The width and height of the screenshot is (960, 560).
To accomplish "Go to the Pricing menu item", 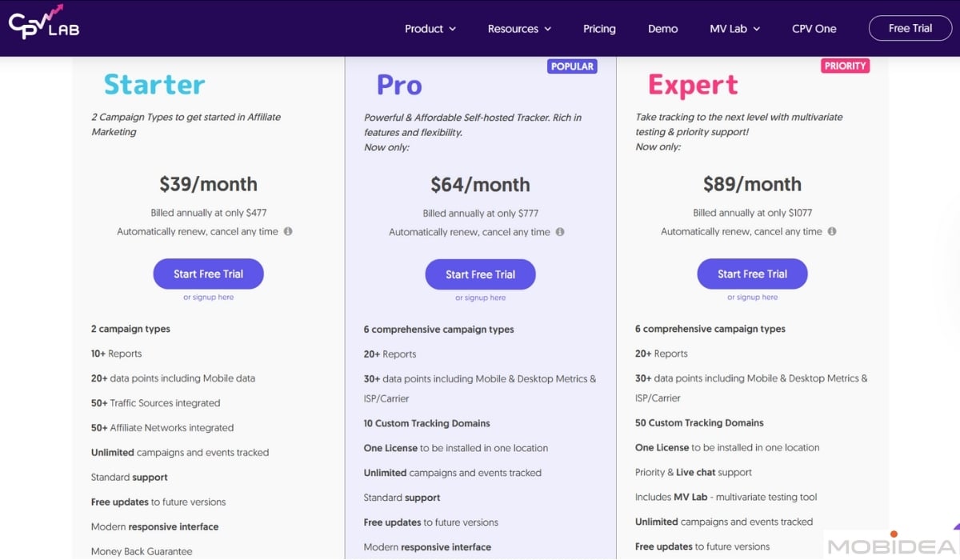I will 599,28.
